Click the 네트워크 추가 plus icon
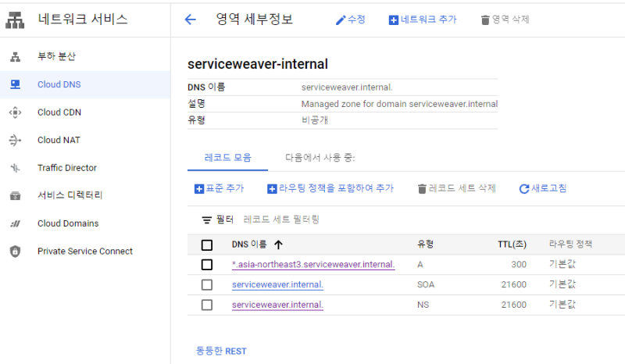This screenshot has width=625, height=364. [393, 20]
